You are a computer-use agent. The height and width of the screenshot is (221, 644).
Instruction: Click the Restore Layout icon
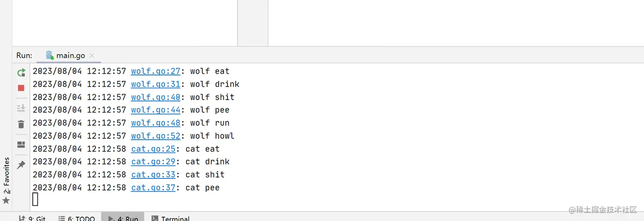pyautogui.click(x=21, y=145)
